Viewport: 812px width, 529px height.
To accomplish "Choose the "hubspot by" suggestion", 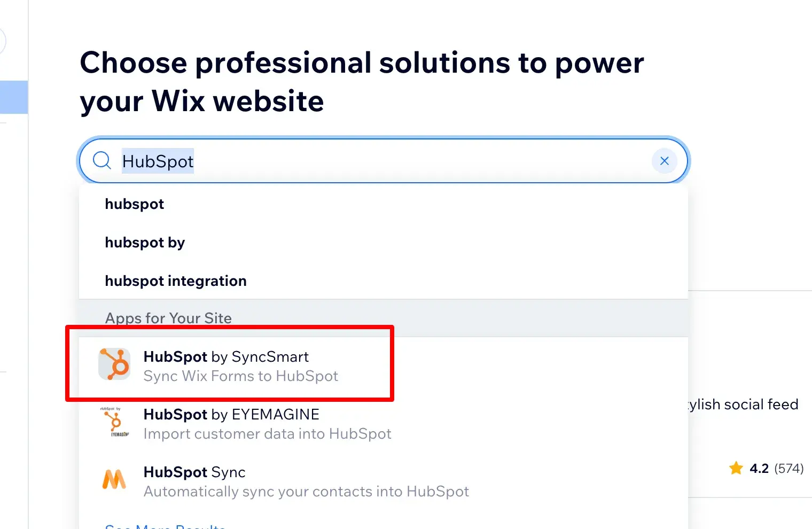I will pos(145,243).
